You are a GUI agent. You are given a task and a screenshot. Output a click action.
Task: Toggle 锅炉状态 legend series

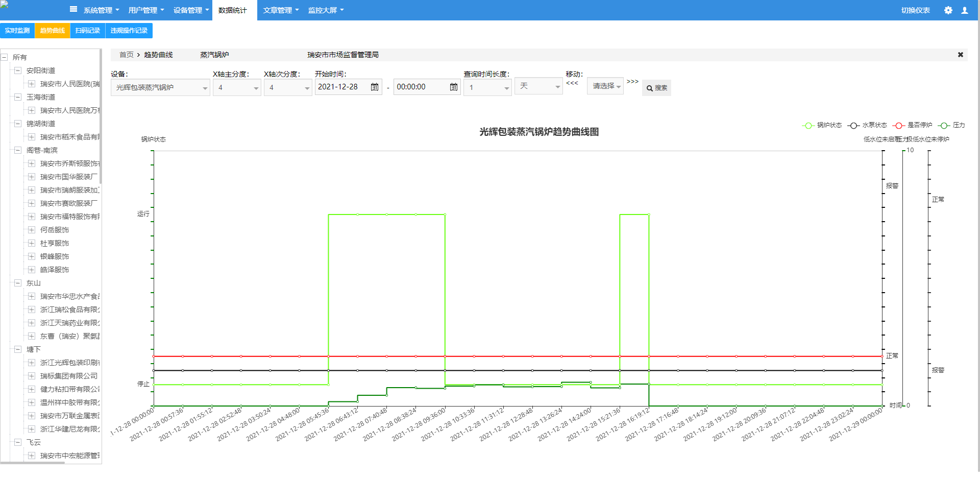tap(822, 125)
